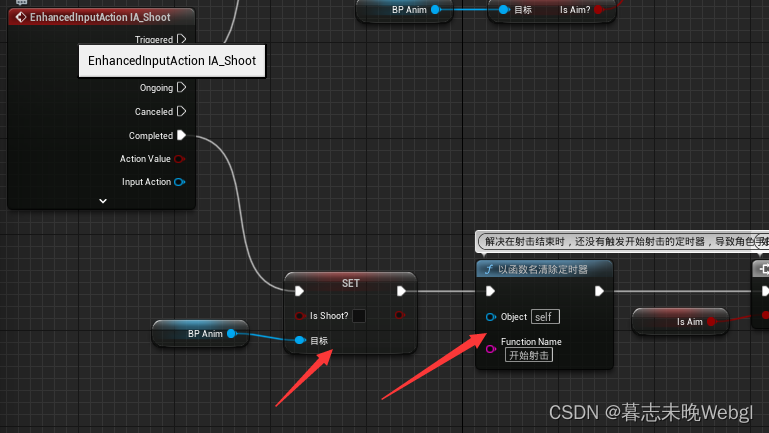
Task: Click the Object blue input pin
Action: 490,317
